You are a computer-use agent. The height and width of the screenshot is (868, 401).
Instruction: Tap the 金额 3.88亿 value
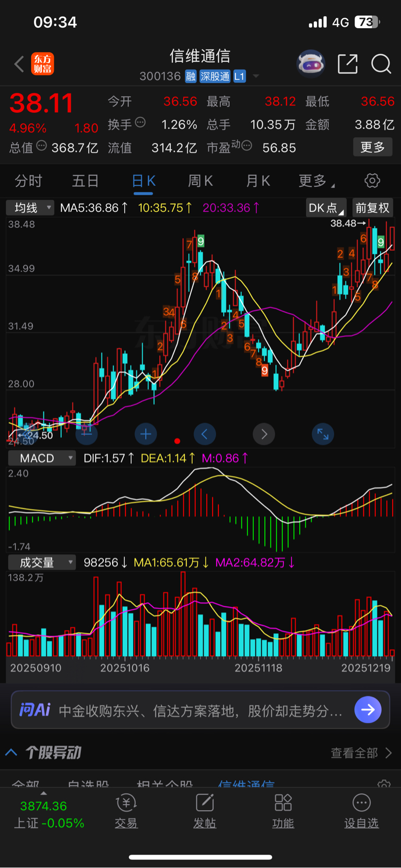coord(375,124)
